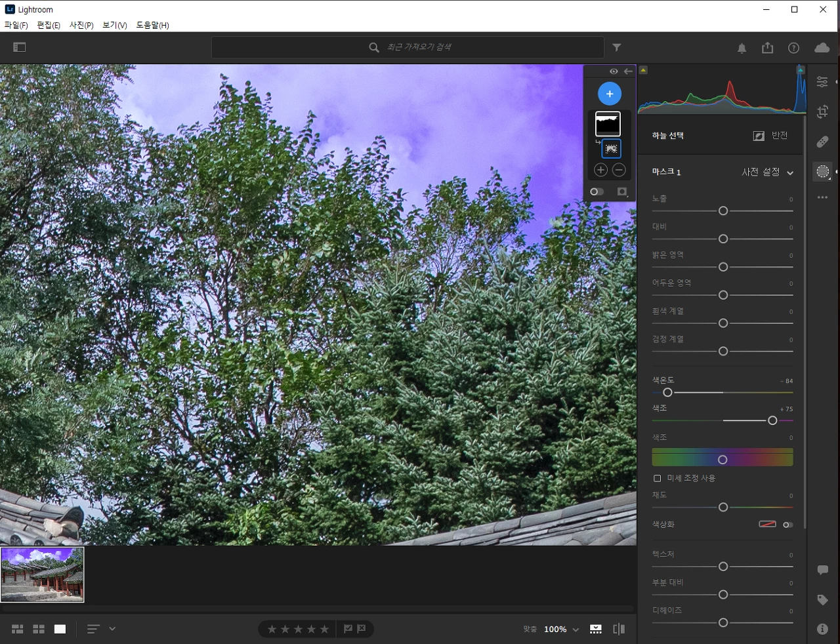Screen dimensions: 840x644
Task: Open the Edit sliders panel icon
Action: [x=822, y=81]
